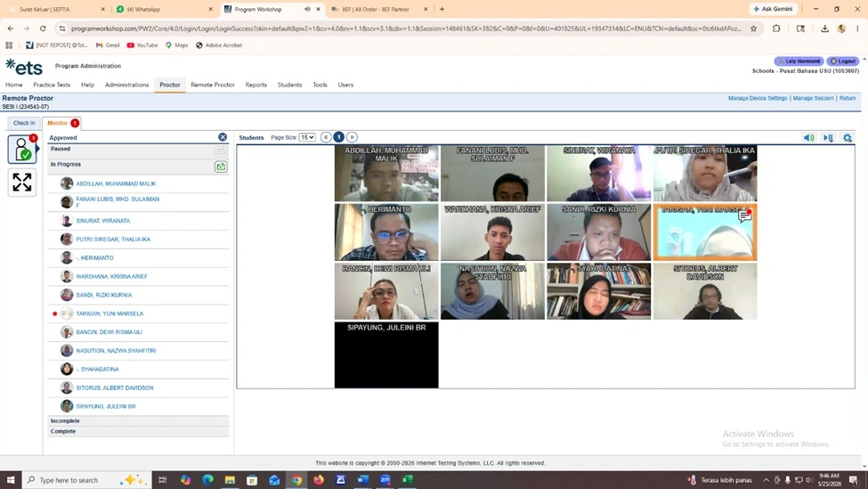
Task: Click the approved students icon in sidebar
Action: 22,149
